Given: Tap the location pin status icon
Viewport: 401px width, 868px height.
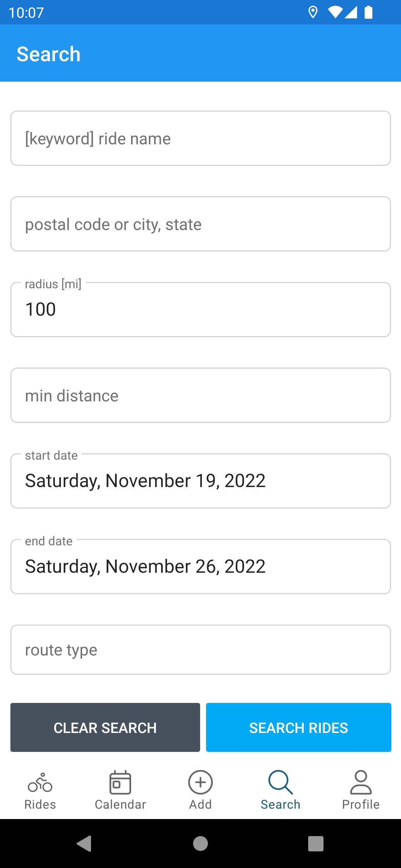Looking at the screenshot, I should (x=313, y=12).
